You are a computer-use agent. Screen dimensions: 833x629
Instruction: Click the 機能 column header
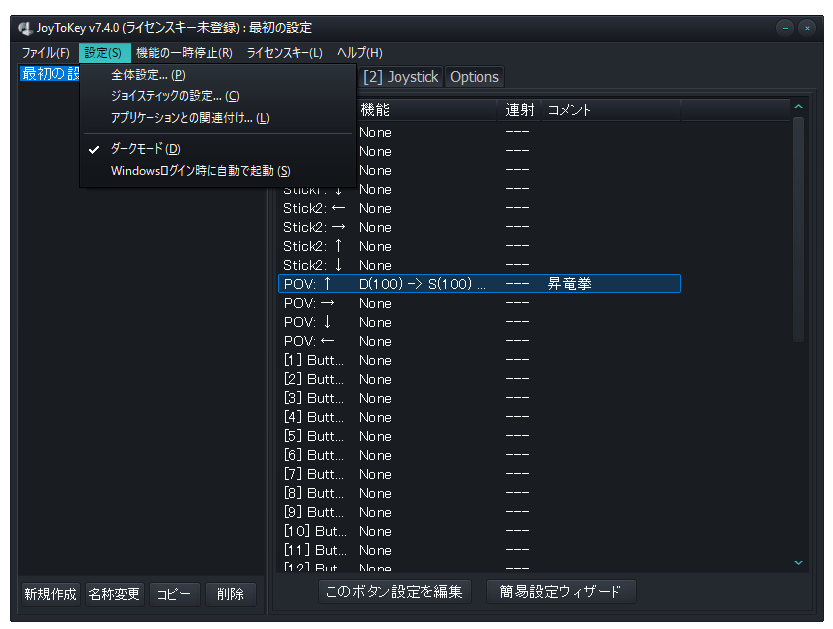pyautogui.click(x=427, y=110)
